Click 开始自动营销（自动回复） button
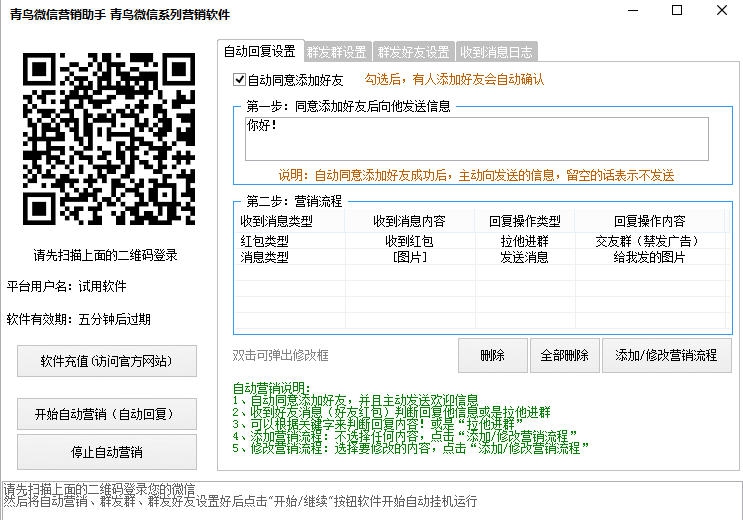This screenshot has height=520, width=743. click(107, 414)
